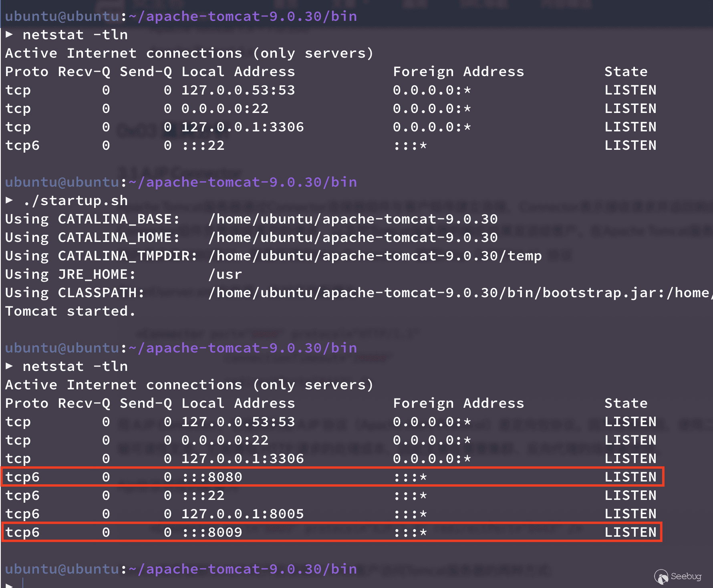Viewport: 713px width, 588px height.
Task: Click the '127.0.0.1:8005' local address
Action: [x=243, y=514]
